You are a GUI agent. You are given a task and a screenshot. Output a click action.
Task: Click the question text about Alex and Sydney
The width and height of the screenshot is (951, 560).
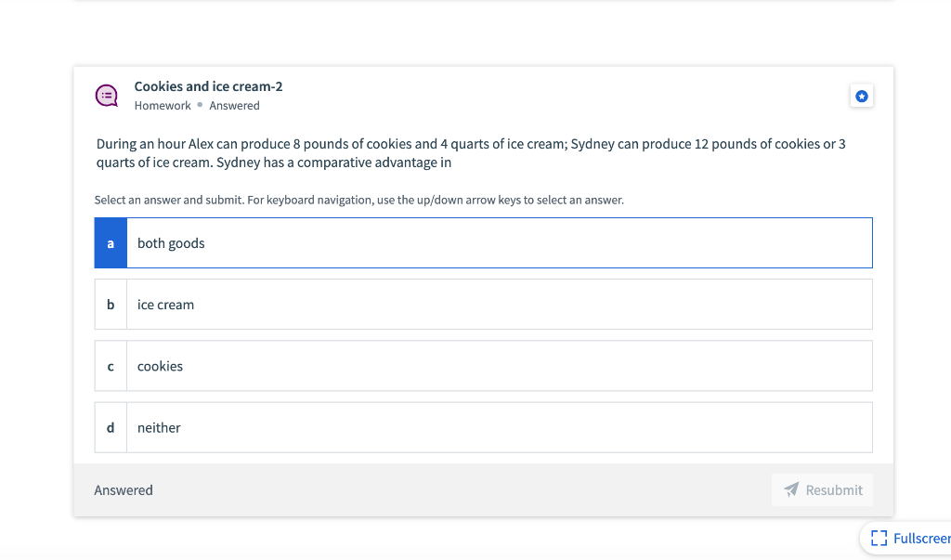pos(471,153)
